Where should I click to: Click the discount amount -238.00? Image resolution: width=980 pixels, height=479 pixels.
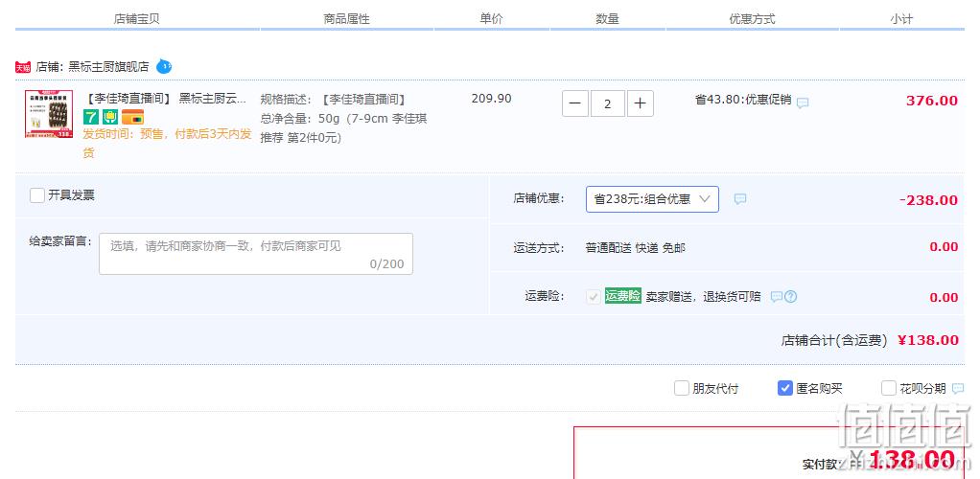(928, 200)
